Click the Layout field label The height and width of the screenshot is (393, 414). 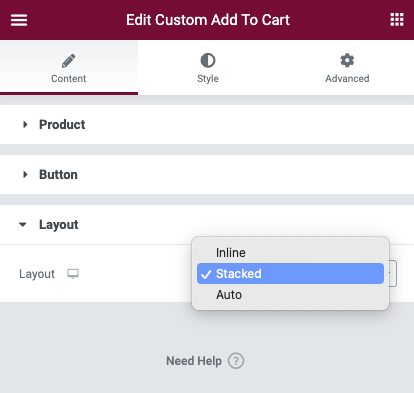click(37, 274)
